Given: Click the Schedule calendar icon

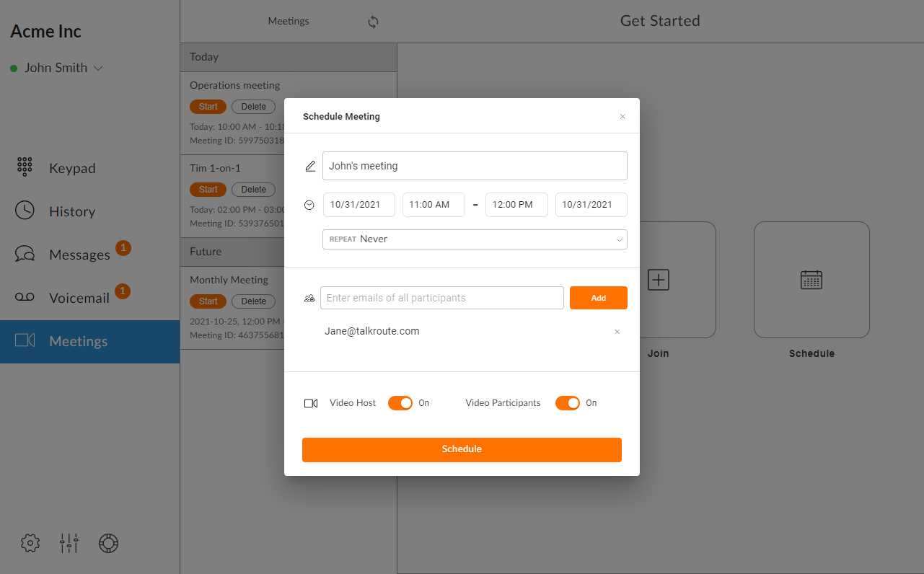Looking at the screenshot, I should pos(811,280).
